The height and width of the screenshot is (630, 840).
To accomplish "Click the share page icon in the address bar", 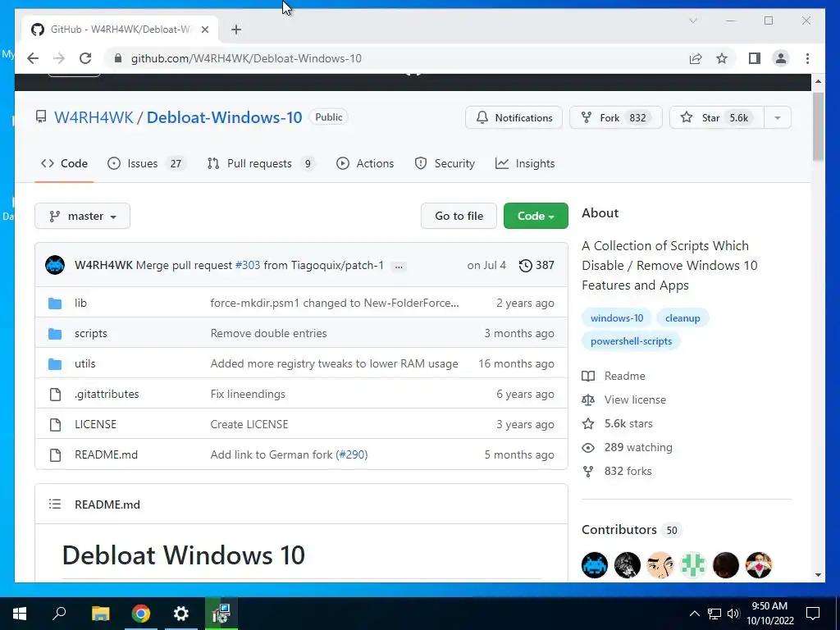I will tap(696, 58).
